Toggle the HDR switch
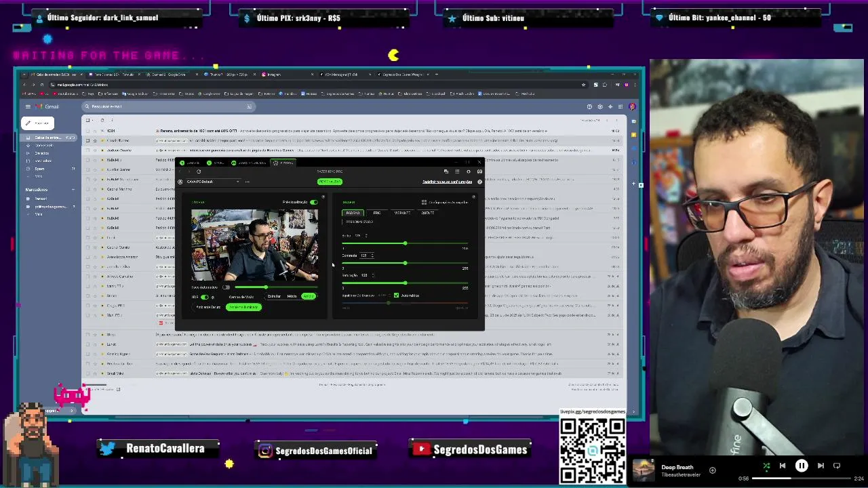The image size is (868, 488). click(205, 297)
